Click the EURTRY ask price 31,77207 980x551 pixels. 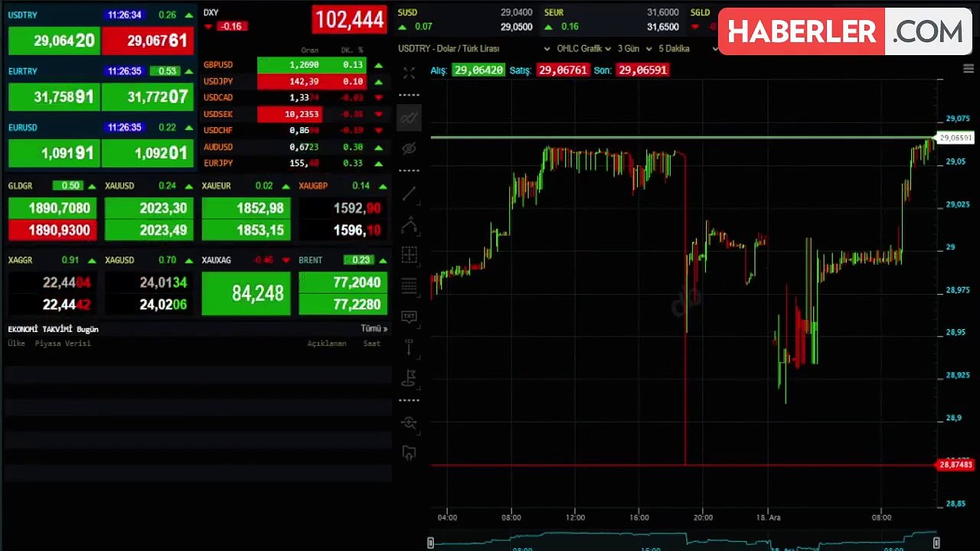point(148,97)
